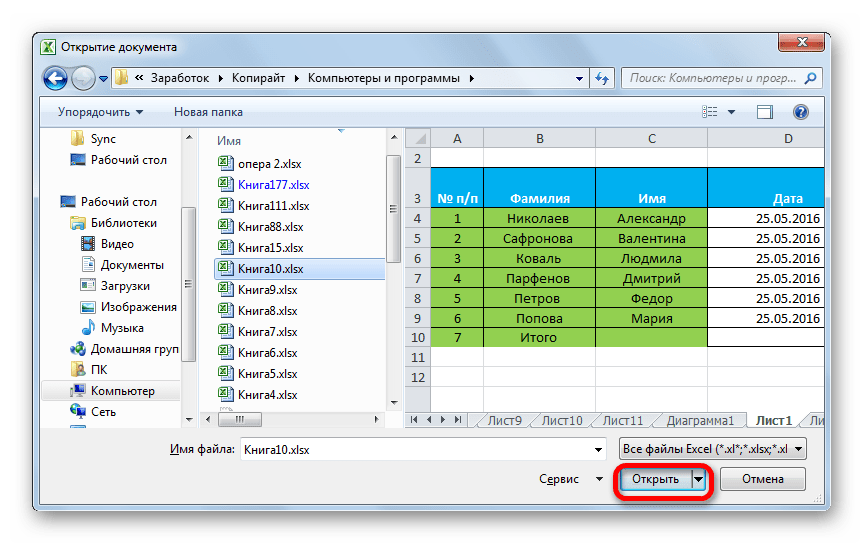Click the "Лист11" sheet tab in preview

[623, 421]
